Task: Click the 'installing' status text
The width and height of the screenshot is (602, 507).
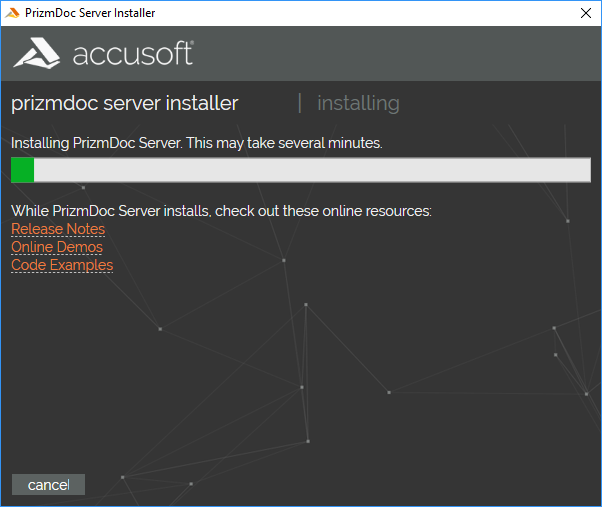Action: tap(358, 104)
